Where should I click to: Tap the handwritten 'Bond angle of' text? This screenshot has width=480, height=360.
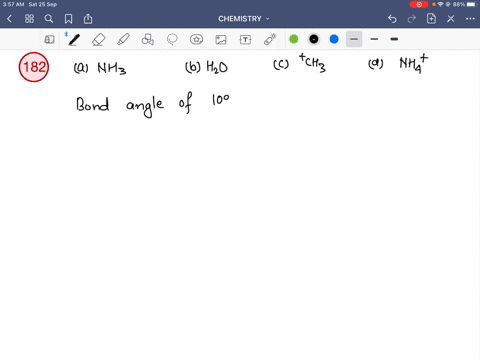point(134,105)
